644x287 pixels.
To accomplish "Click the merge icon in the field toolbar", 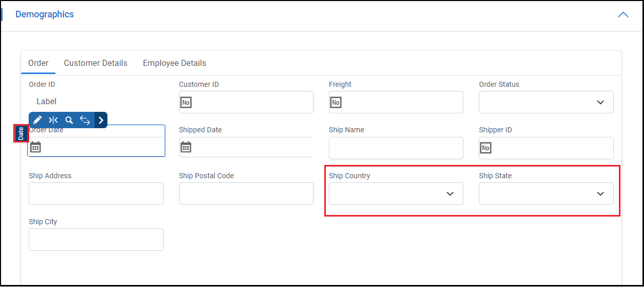I will click(x=53, y=120).
